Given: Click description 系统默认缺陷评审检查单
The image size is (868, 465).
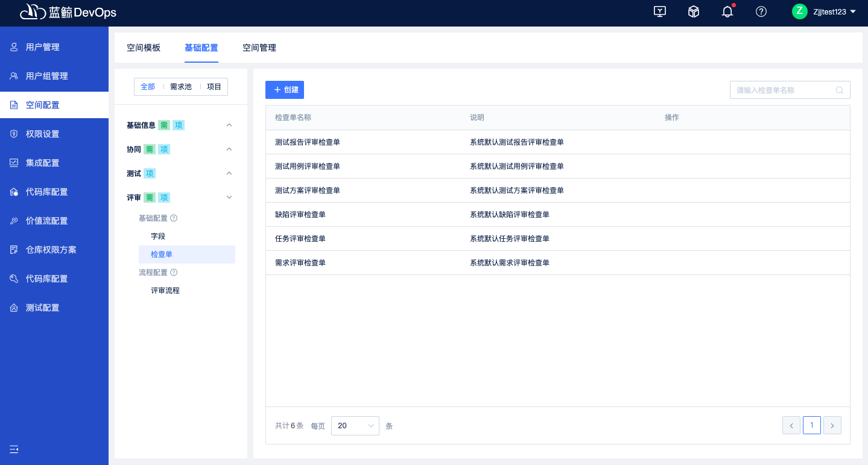Looking at the screenshot, I should point(510,215).
